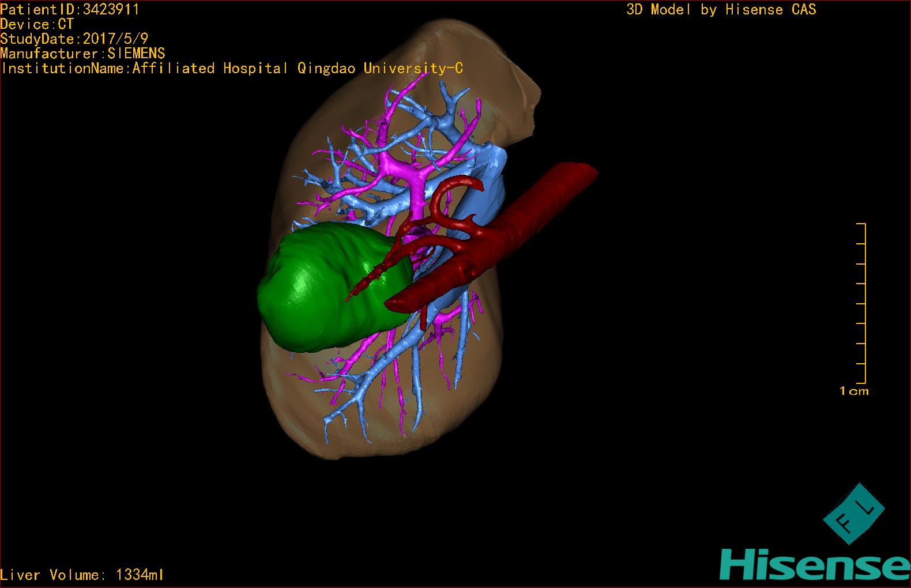The height and width of the screenshot is (588, 911).
Task: Click the '3D Model by Hisense CAS' title
Action: pos(721,9)
